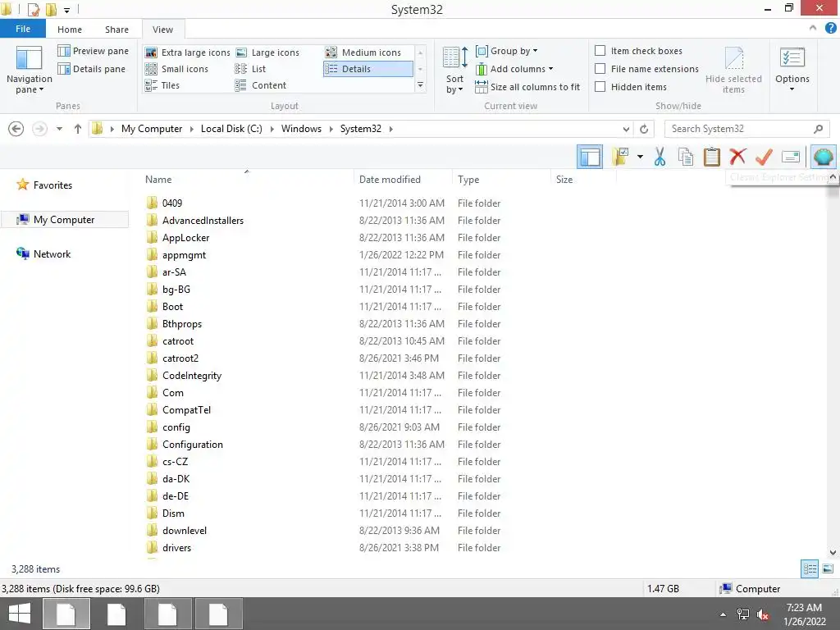840x630 pixels.
Task: Click My Computer breadcrumb in address bar
Action: click(152, 129)
